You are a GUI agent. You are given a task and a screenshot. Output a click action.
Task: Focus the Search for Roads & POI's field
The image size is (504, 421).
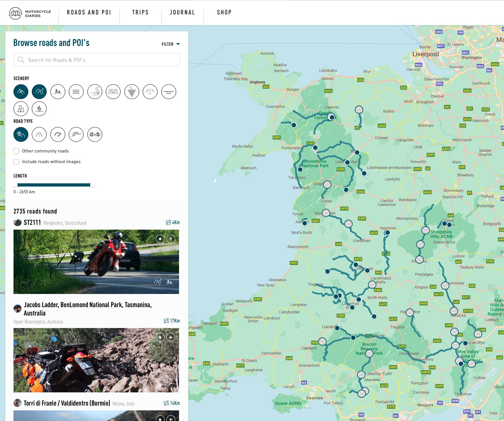[x=97, y=60]
